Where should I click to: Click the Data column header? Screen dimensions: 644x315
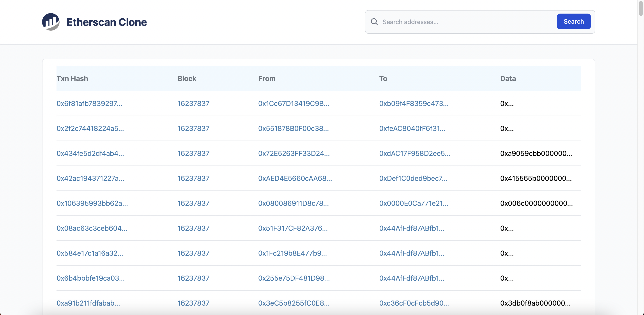pyautogui.click(x=508, y=78)
